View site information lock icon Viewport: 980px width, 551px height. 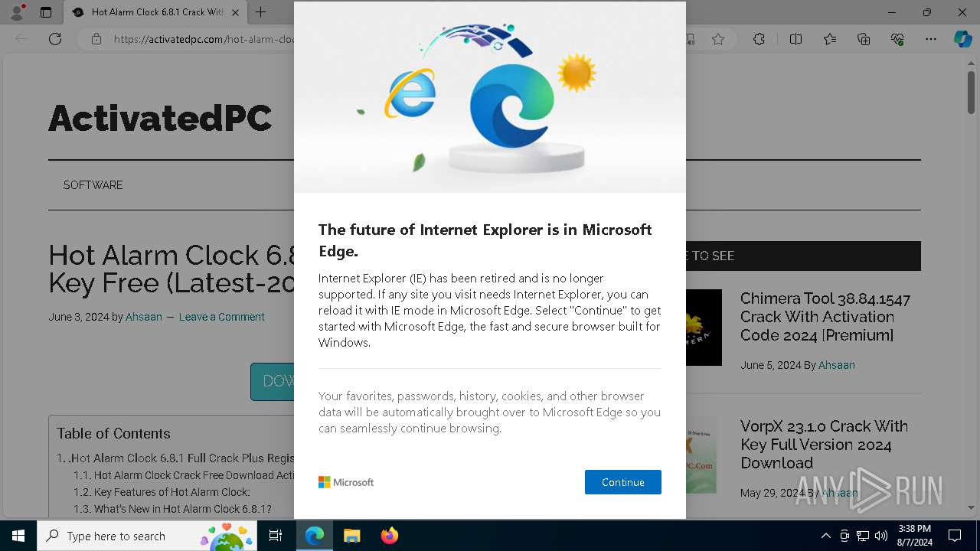(x=96, y=39)
